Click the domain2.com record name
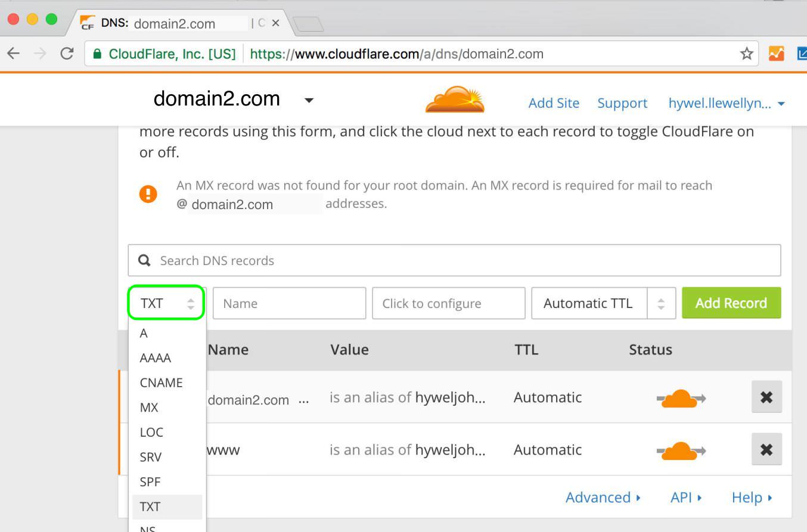 pyautogui.click(x=249, y=400)
